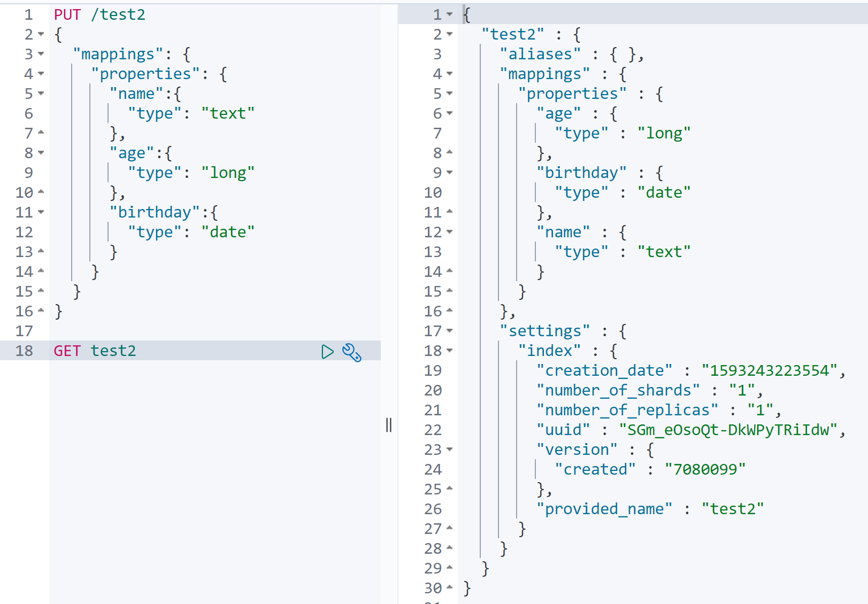Open the wrench options for GET test2
868x604 pixels.
coord(351,352)
